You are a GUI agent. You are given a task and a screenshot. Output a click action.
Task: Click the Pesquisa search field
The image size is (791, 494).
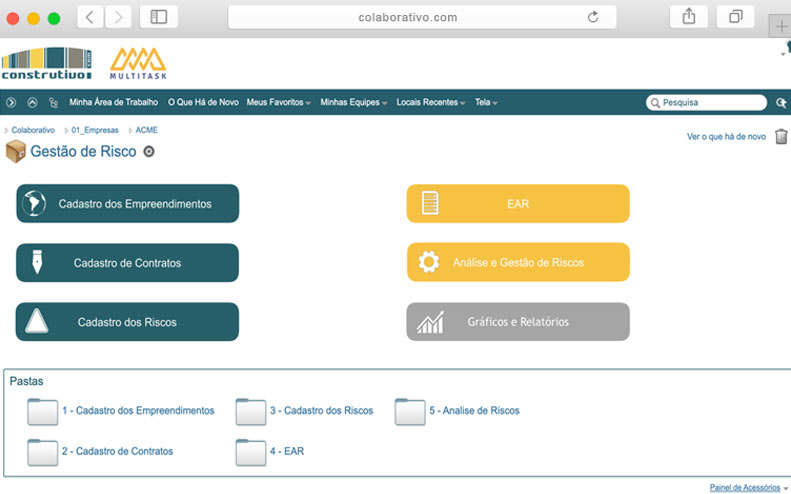(706, 102)
